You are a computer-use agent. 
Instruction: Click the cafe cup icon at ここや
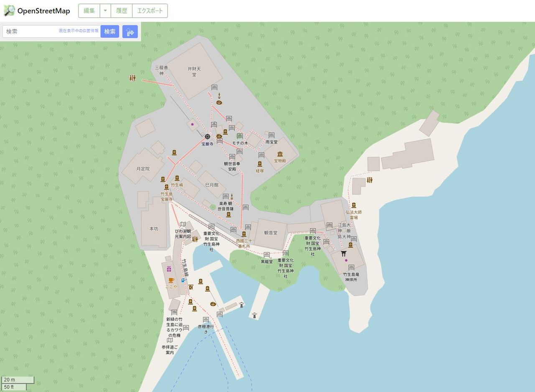[x=171, y=280]
